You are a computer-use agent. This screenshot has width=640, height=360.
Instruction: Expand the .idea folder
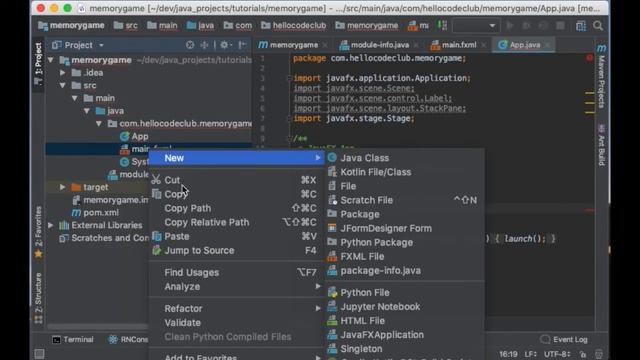62,73
